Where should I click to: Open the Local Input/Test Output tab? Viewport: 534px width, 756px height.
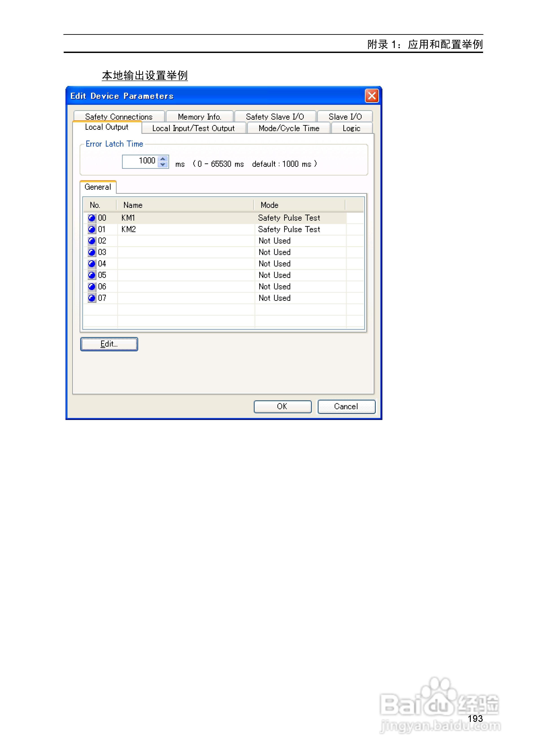[x=194, y=128]
